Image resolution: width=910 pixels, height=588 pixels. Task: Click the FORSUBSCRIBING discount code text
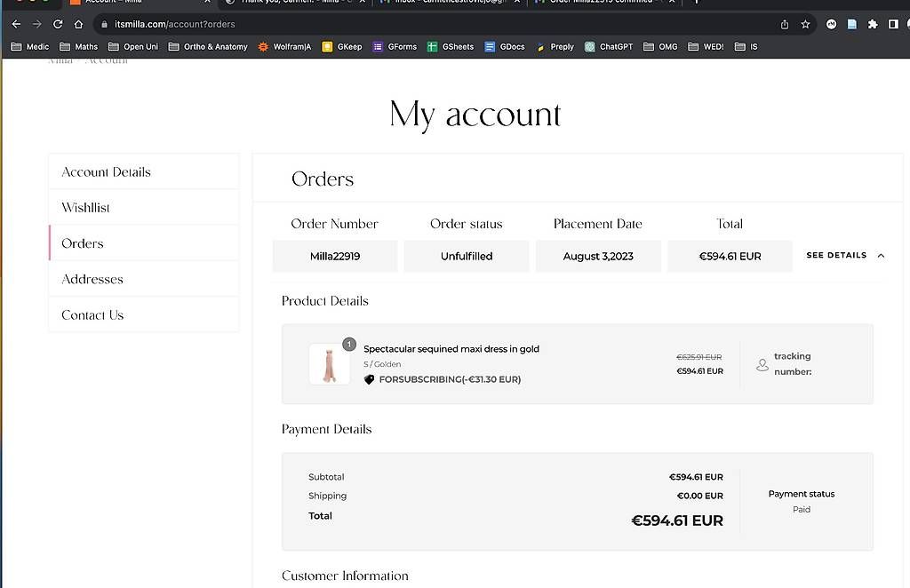tap(450, 379)
